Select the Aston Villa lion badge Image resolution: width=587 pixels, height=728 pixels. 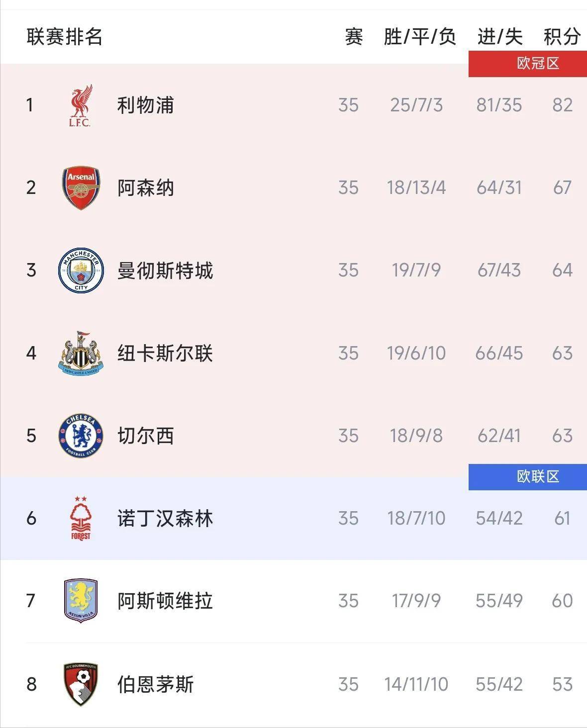tap(80, 600)
